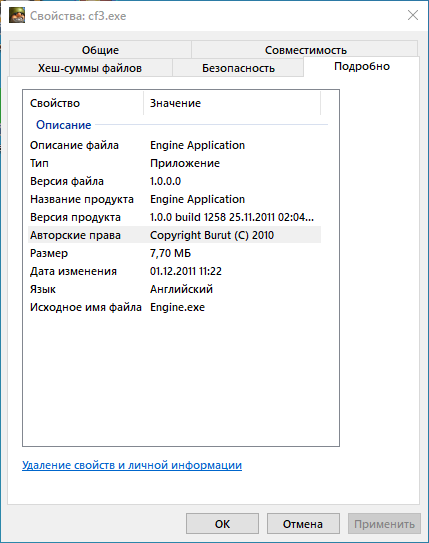Open the Совместимость tab
The height and width of the screenshot is (543, 429).
[x=305, y=50]
